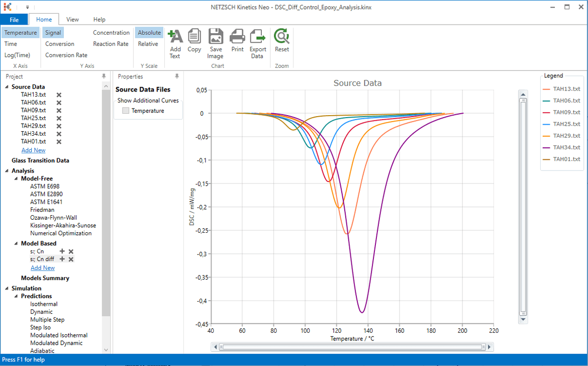The height and width of the screenshot is (366, 588).
Task: Open the File menu
Action: 15,19
